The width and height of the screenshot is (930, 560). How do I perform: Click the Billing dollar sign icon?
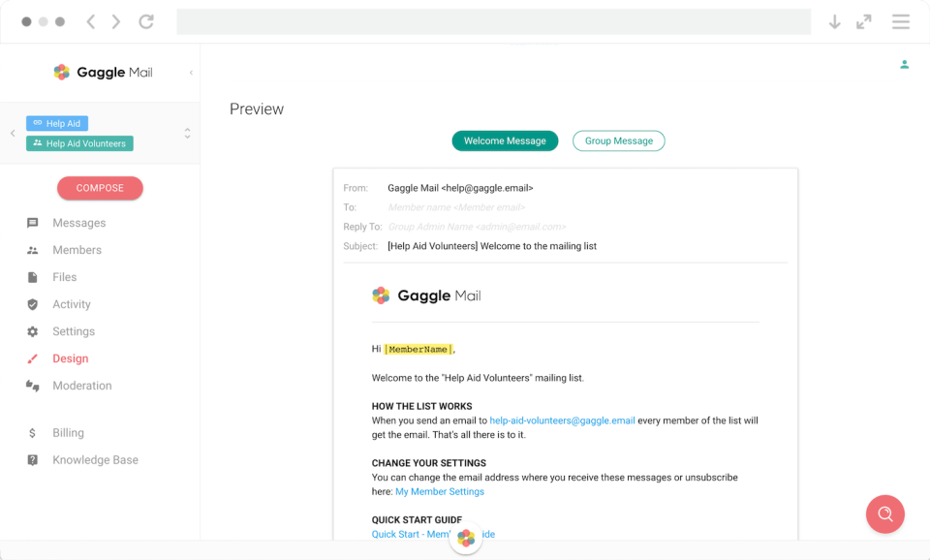pos(33,433)
